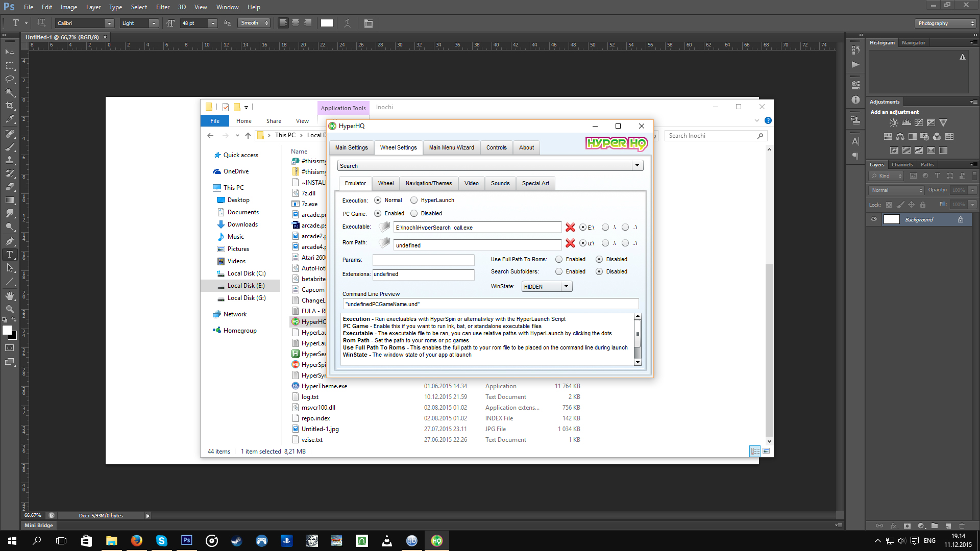Clear the Executable path red X
This screenshot has width=980, height=551.
(x=570, y=228)
